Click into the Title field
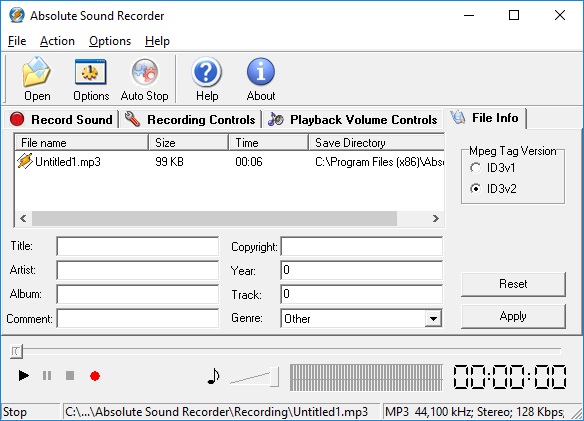Viewport: 584px width, 421px height. tap(137, 246)
